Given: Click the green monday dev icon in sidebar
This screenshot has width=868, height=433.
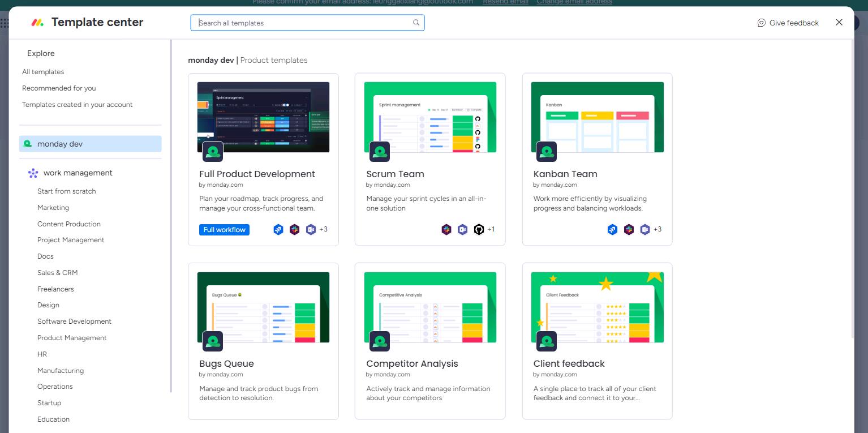Looking at the screenshot, I should [28, 144].
